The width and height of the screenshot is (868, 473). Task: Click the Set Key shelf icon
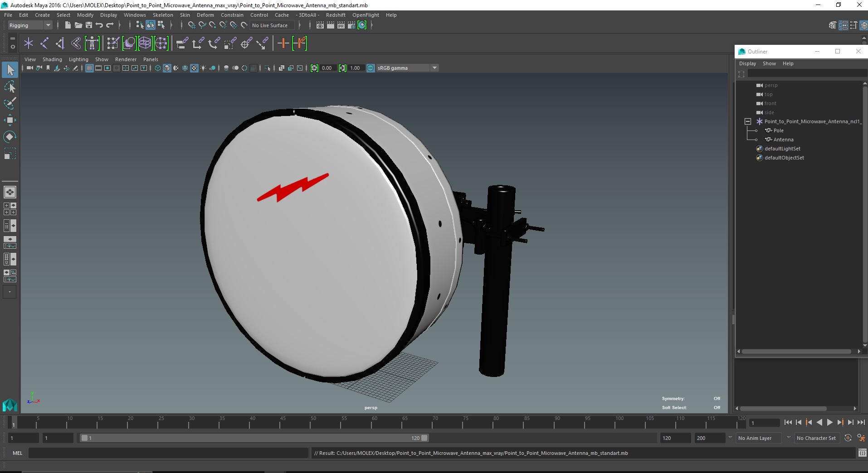click(283, 43)
